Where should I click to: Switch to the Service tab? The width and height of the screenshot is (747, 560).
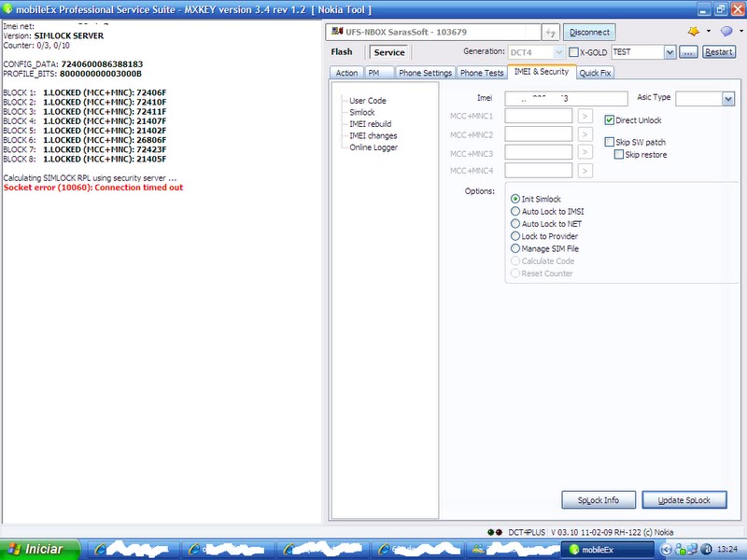[x=389, y=52]
